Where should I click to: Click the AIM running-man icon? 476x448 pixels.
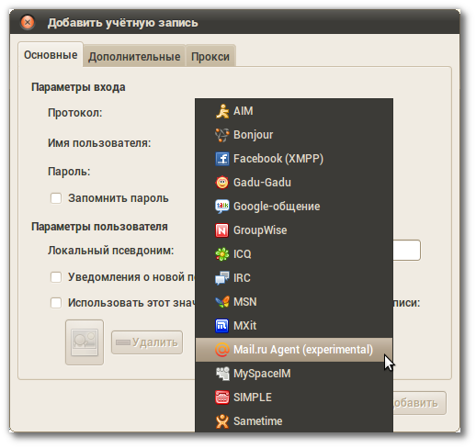pyautogui.click(x=222, y=111)
